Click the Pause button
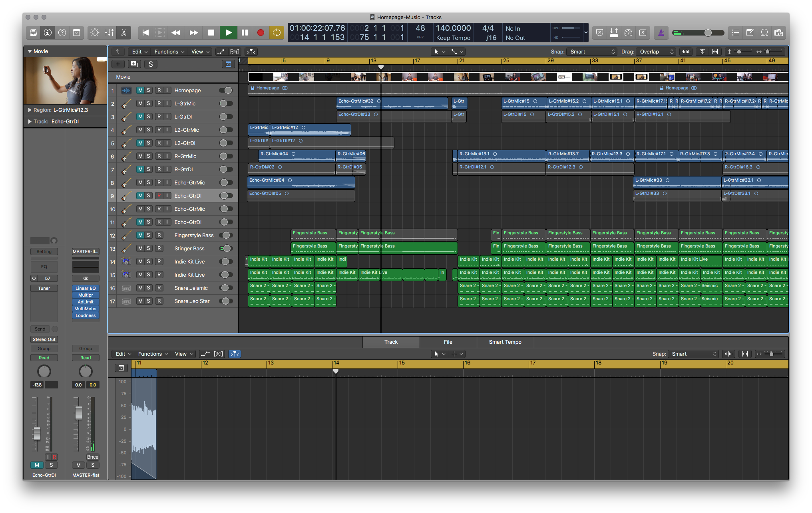Screen dimensions: 812x513 (245, 33)
